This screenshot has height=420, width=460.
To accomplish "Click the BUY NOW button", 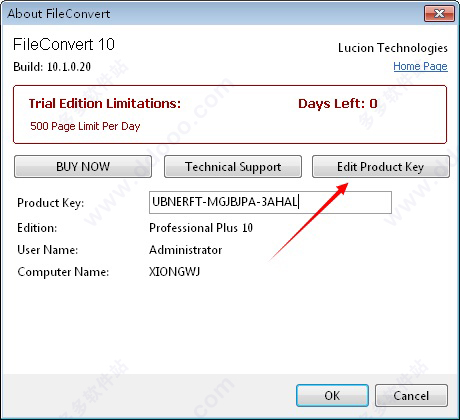I will (x=83, y=166).
